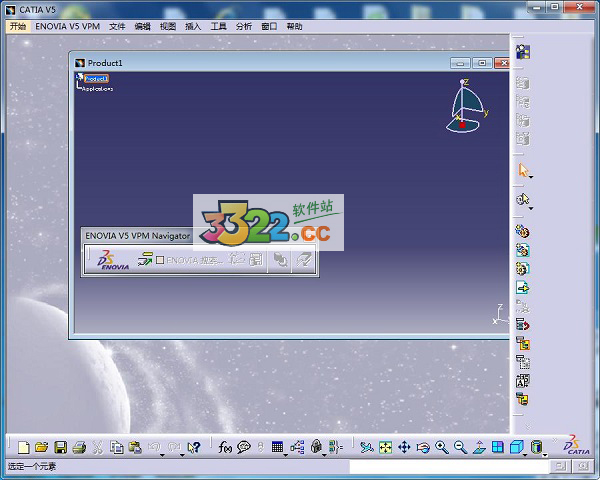
Task: Expand the Shading view mode dropdown arrow
Action: 545,455
